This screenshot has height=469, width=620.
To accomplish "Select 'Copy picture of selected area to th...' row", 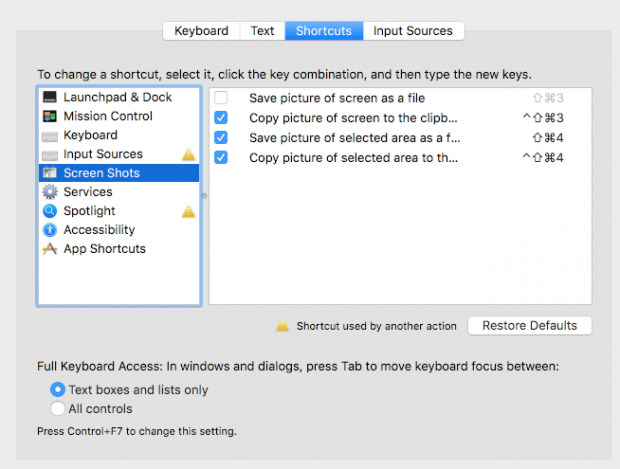I will [x=401, y=157].
